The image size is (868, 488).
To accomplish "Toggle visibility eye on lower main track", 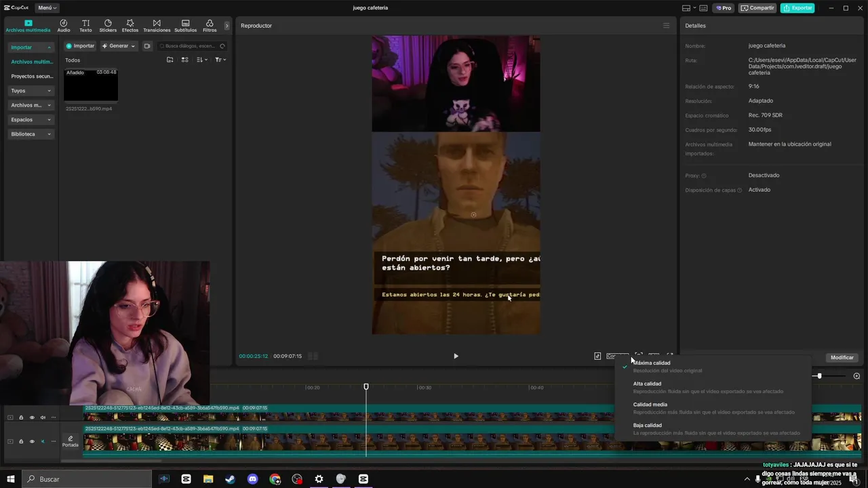I will coord(32,441).
